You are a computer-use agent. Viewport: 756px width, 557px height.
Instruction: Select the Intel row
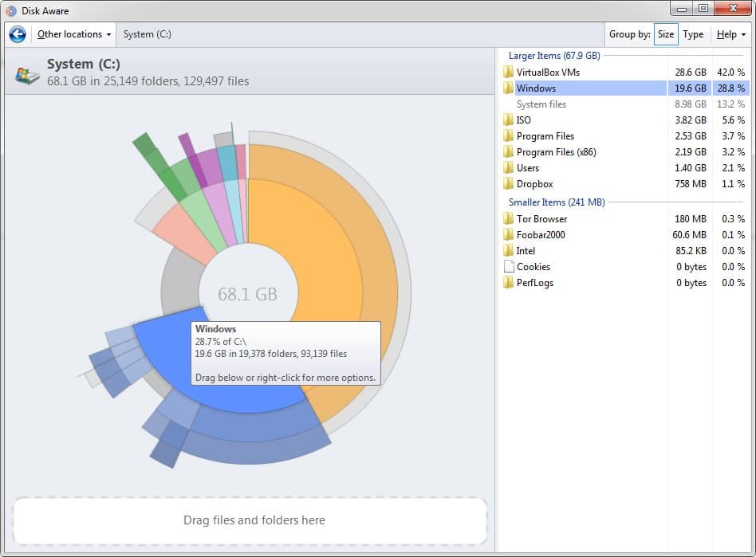click(x=624, y=250)
